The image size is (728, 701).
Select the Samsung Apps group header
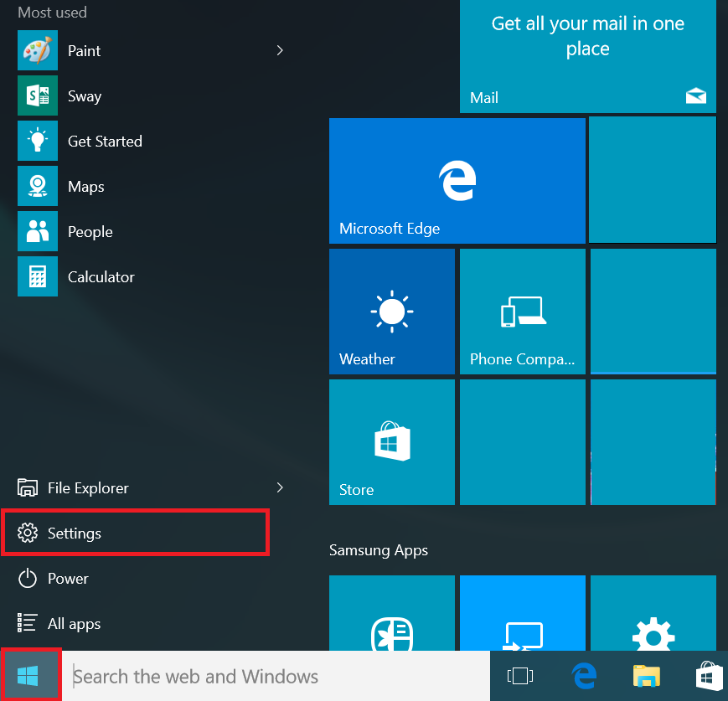point(379,550)
